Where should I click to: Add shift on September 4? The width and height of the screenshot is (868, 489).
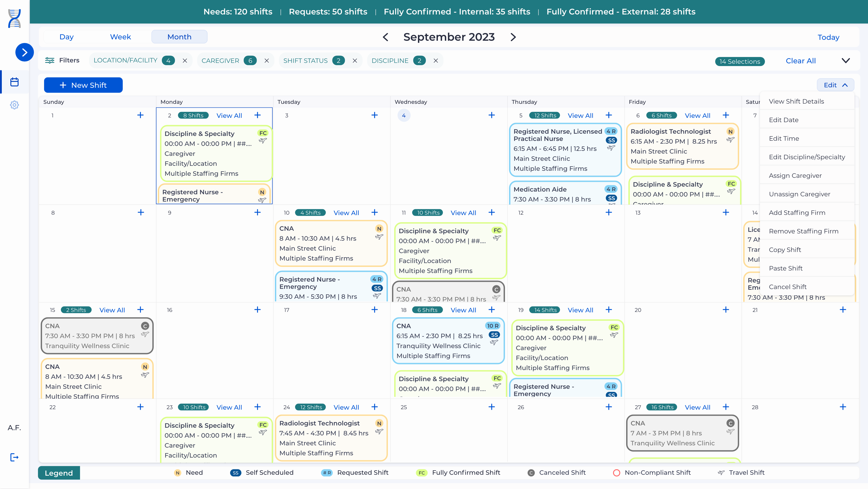(492, 115)
